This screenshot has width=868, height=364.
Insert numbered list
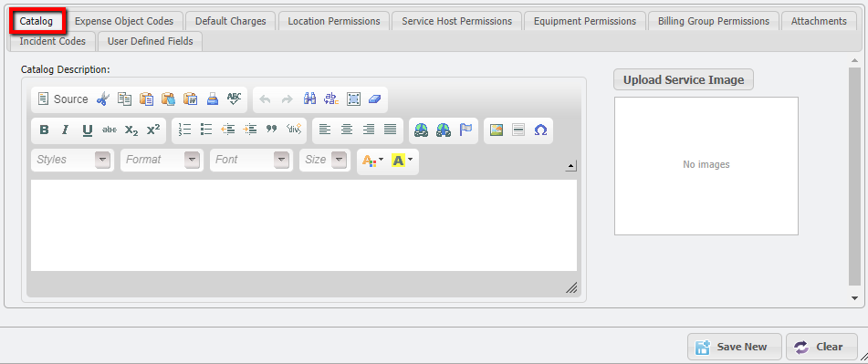coord(185,130)
